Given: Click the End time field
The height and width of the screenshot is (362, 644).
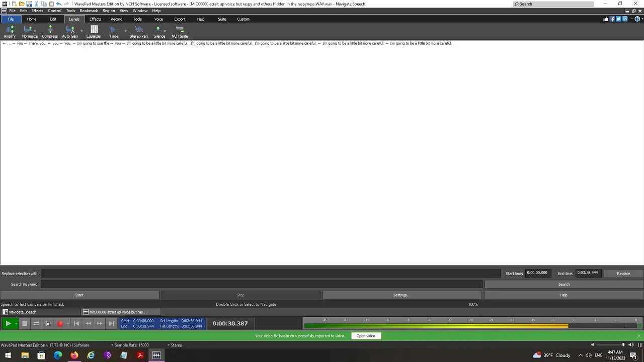Looking at the screenshot, I should (588, 273).
